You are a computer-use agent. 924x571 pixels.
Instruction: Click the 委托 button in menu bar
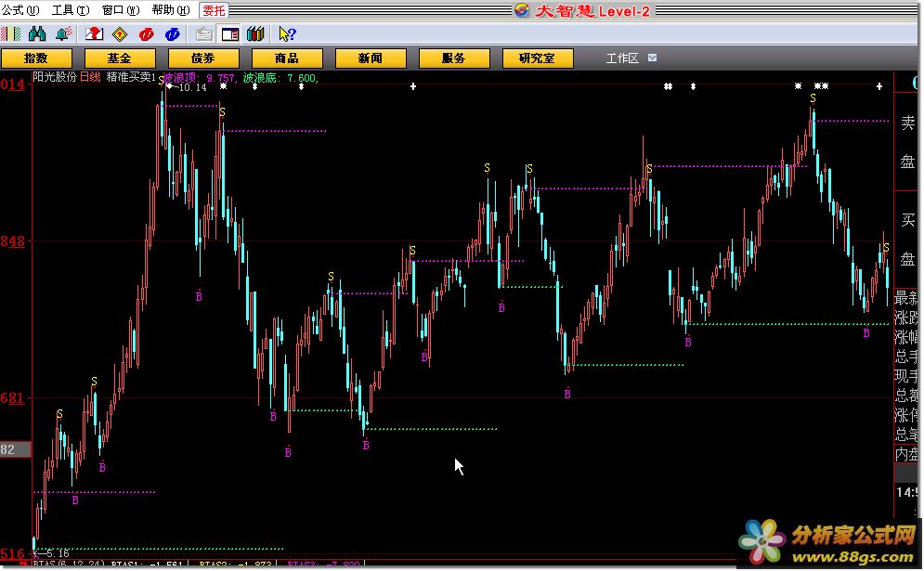pyautogui.click(x=213, y=10)
